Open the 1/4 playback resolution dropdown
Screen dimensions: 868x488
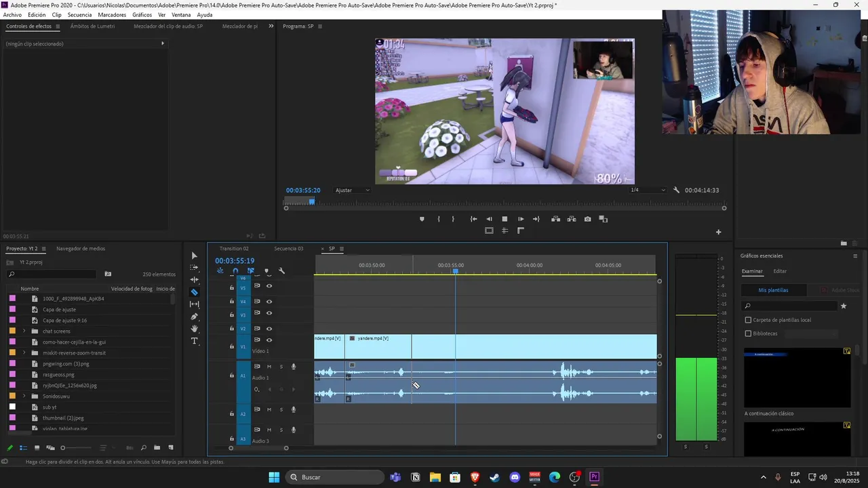click(x=648, y=190)
